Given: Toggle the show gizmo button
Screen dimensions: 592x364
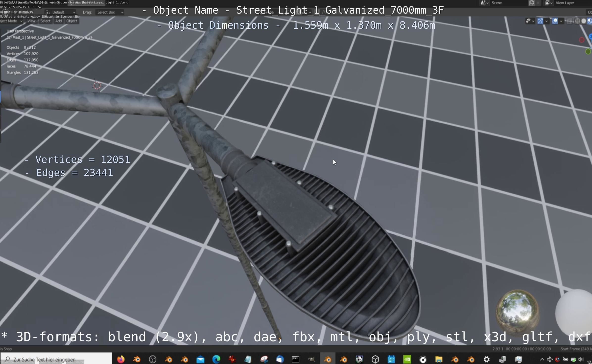Looking at the screenshot, I should 540,21.
